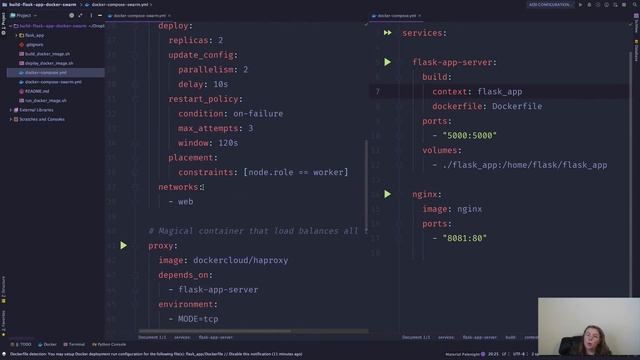Click the status bar notification bulb icon

(x=4, y=354)
